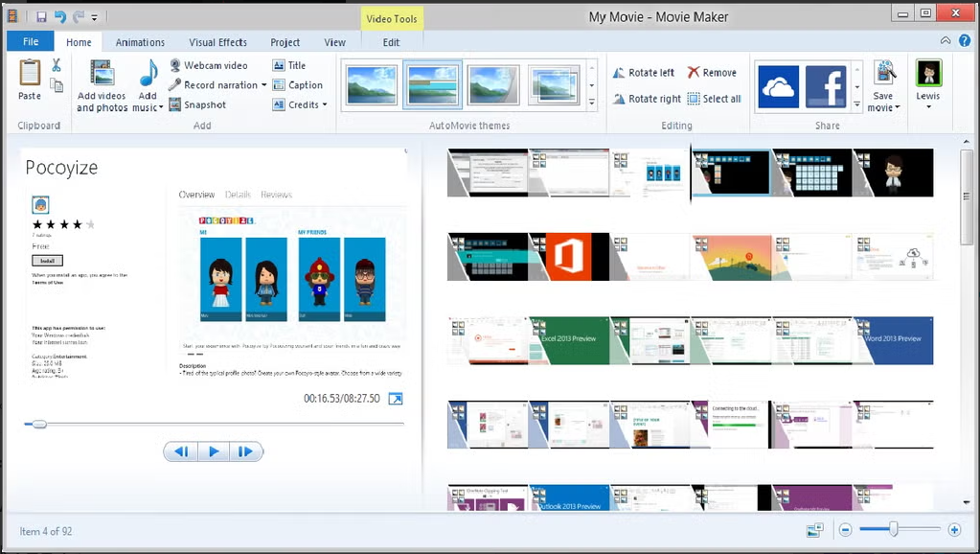Add Credits to the movie
The height and width of the screenshot is (554, 980).
pyautogui.click(x=296, y=105)
